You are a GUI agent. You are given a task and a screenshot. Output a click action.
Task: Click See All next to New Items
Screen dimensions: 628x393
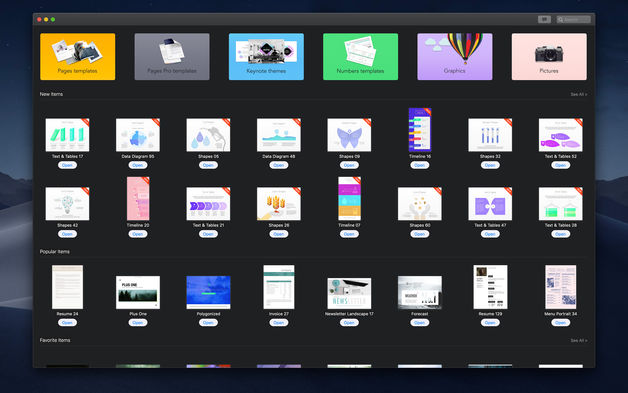[579, 95]
